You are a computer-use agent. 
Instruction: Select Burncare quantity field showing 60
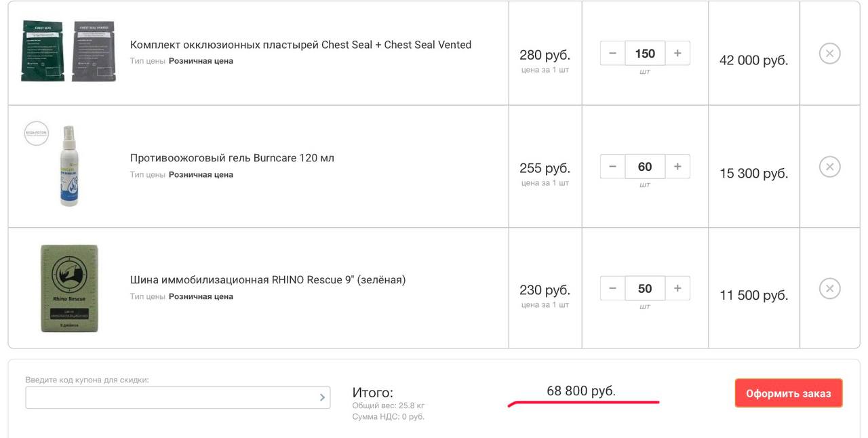(645, 167)
